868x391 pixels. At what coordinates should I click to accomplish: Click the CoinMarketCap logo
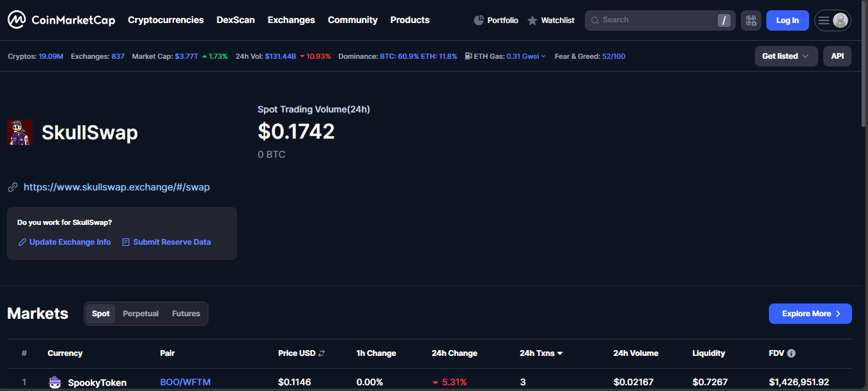(x=61, y=20)
